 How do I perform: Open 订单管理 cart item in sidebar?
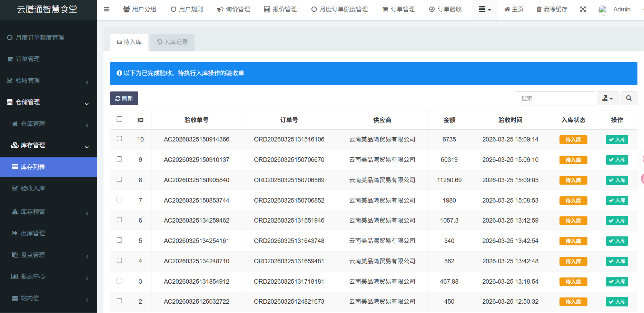(x=28, y=59)
